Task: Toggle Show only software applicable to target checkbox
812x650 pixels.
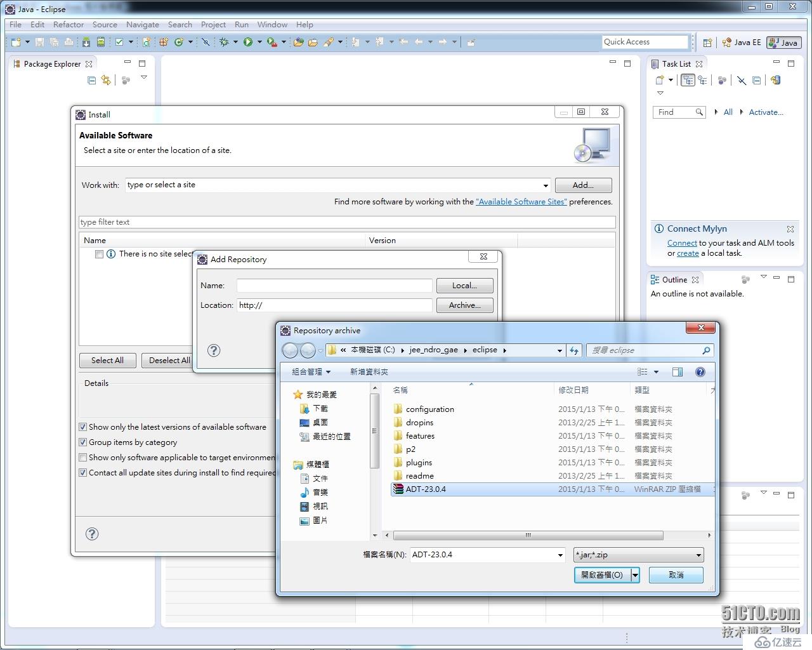Action: point(82,458)
